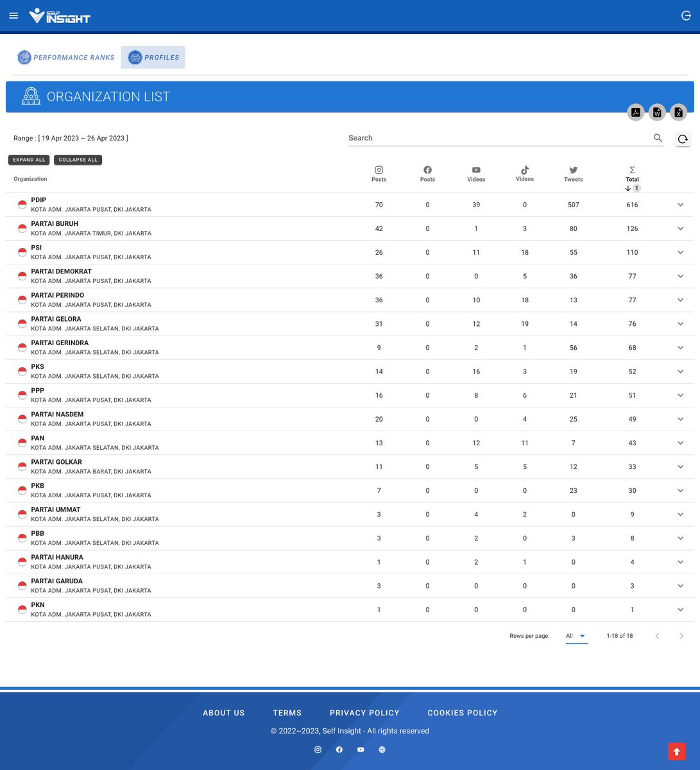Select the PARTAI GARUDA organization name

pos(57,581)
